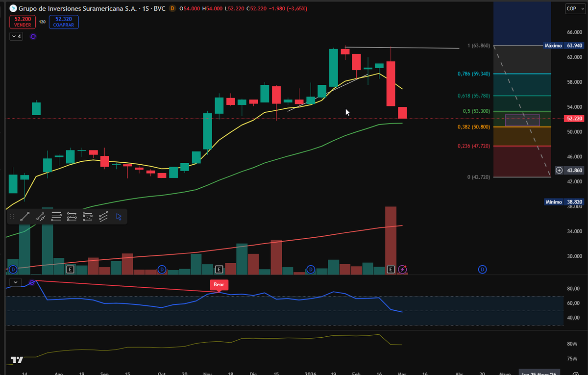The image size is (588, 375).
Task: Click the purple refresh indicator icon
Action: point(33,36)
